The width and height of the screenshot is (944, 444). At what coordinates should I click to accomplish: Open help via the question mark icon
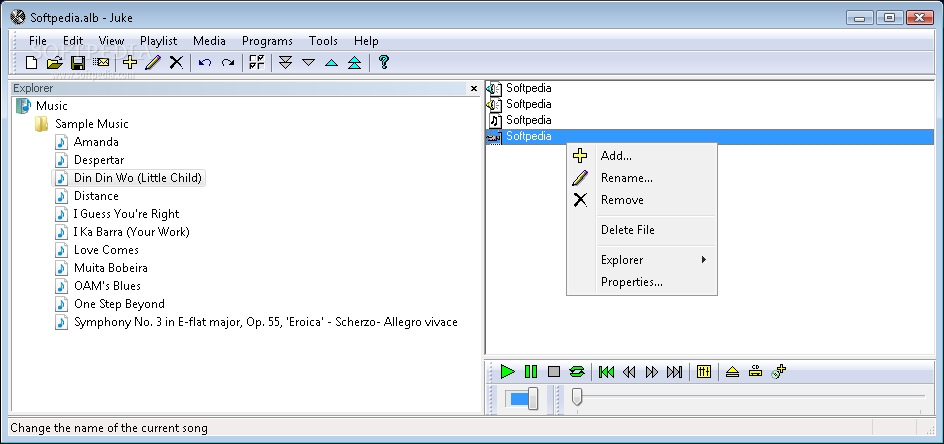[384, 62]
